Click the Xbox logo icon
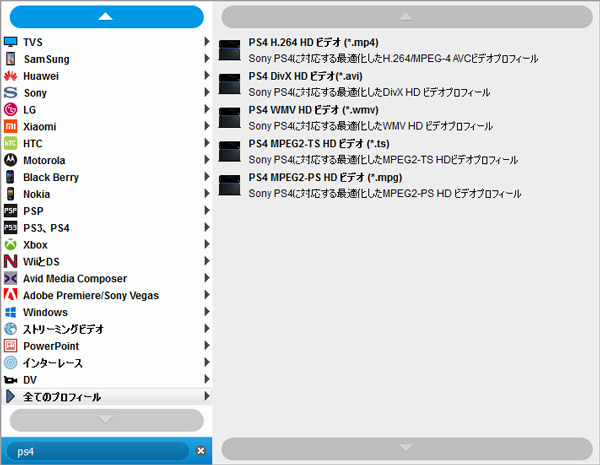Screen dimensions: 600x465 [x=11, y=245]
